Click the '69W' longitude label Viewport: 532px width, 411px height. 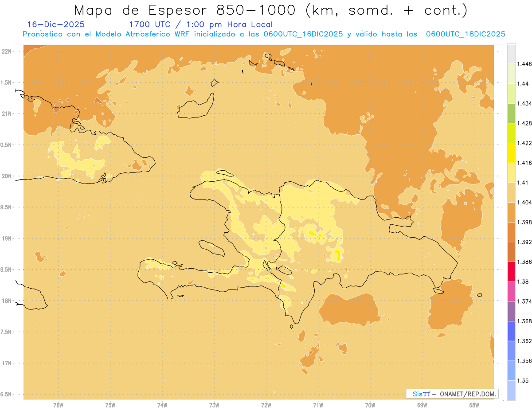[422, 405]
